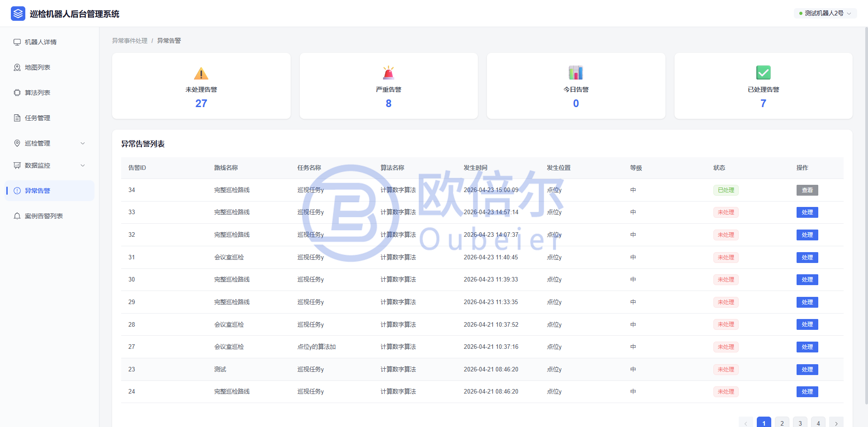Viewport: 868px width, 427px height.
Task: Go to pagination page 4
Action: (x=818, y=423)
